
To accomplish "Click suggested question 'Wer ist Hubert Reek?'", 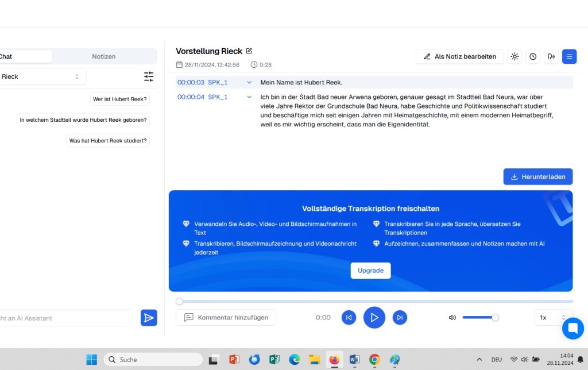I will click(119, 99).
